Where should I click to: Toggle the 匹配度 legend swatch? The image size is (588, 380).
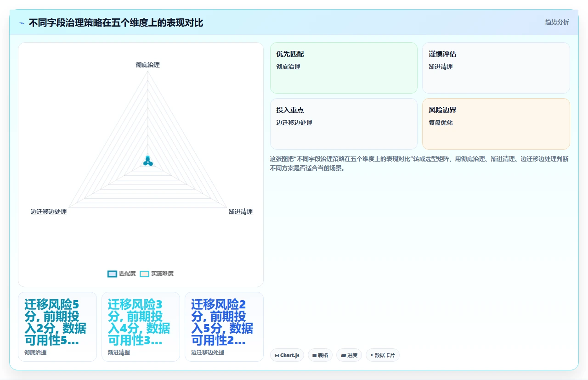coord(112,274)
